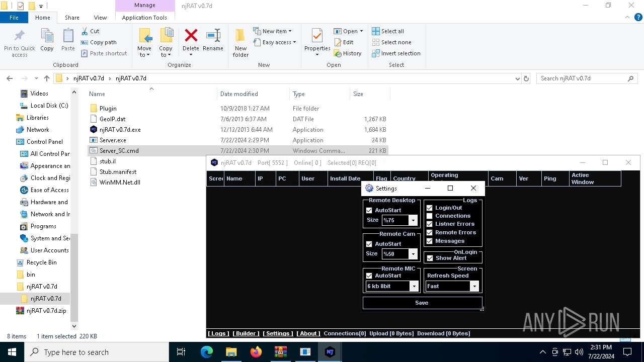This screenshot has width=644, height=362.
Task: Open the njRAT [ Builder ] menu
Action: click(x=246, y=333)
